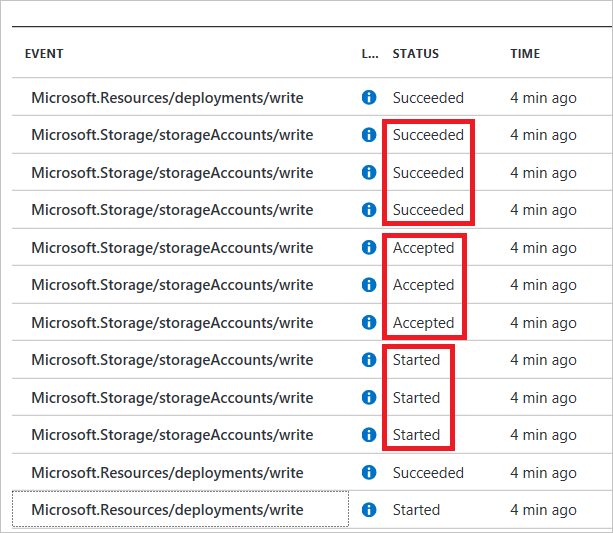Click info icon of first Started storageAccounts row
The width and height of the screenshot is (613, 533).
point(369,360)
